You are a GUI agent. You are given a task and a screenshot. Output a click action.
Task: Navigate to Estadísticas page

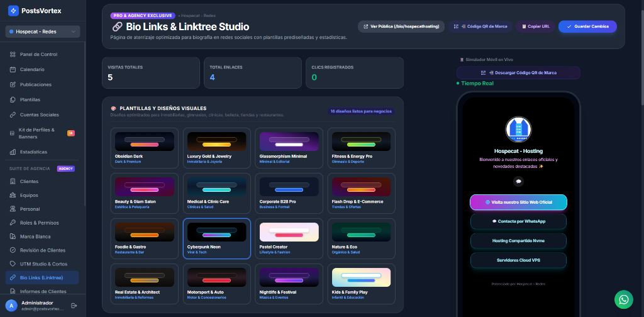(x=43, y=152)
